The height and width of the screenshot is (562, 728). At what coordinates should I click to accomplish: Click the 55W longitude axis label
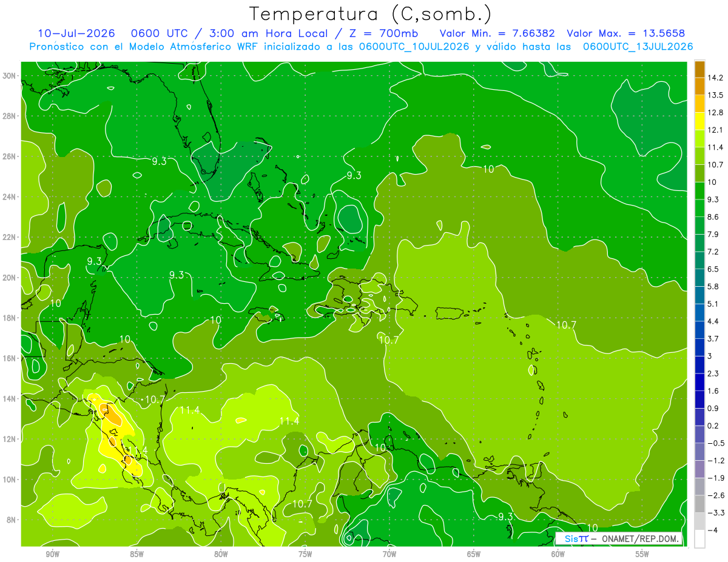[642, 554]
